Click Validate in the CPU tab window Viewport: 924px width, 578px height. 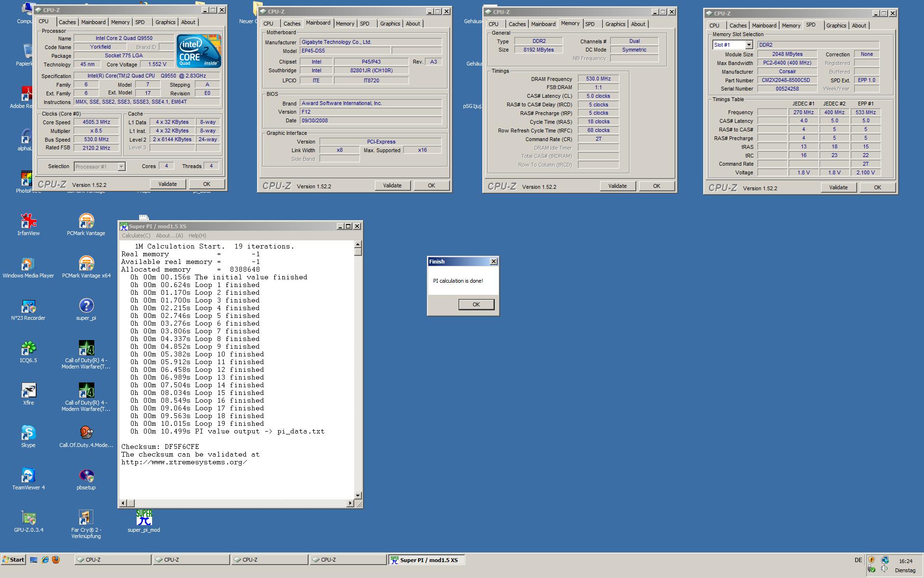pos(167,184)
